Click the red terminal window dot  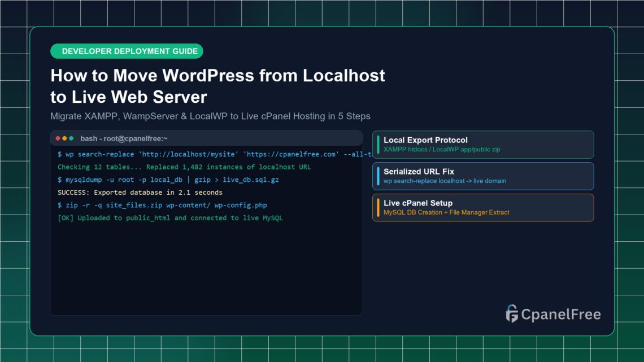pyautogui.click(x=58, y=138)
